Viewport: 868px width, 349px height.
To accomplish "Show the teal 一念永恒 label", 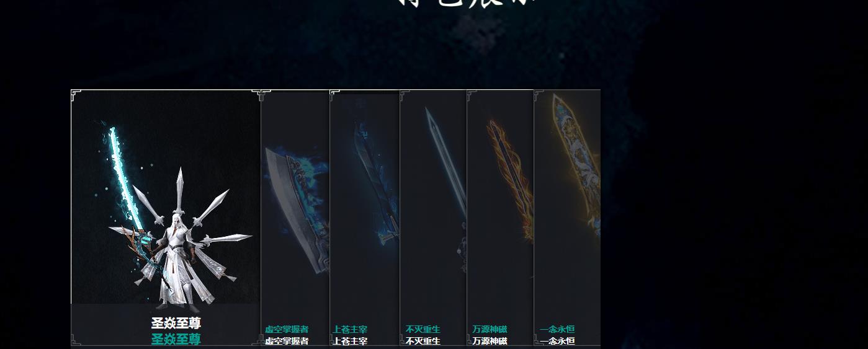I will (x=557, y=329).
